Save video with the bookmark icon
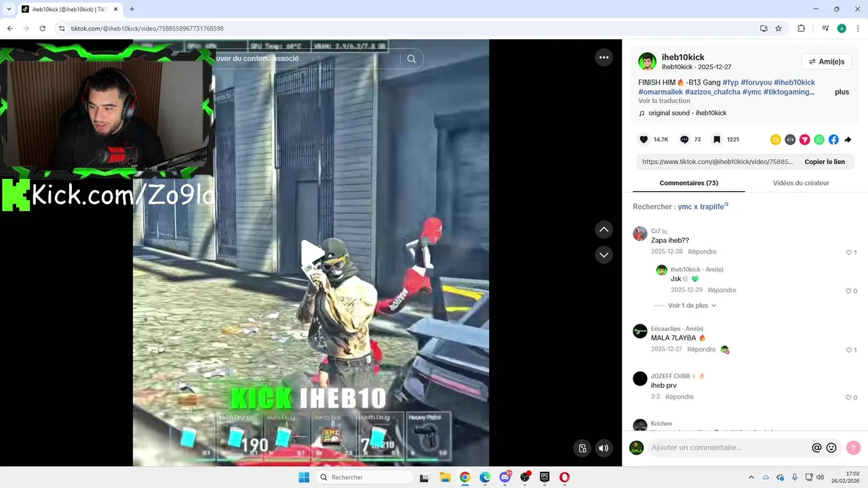This screenshot has width=868, height=488. click(717, 140)
